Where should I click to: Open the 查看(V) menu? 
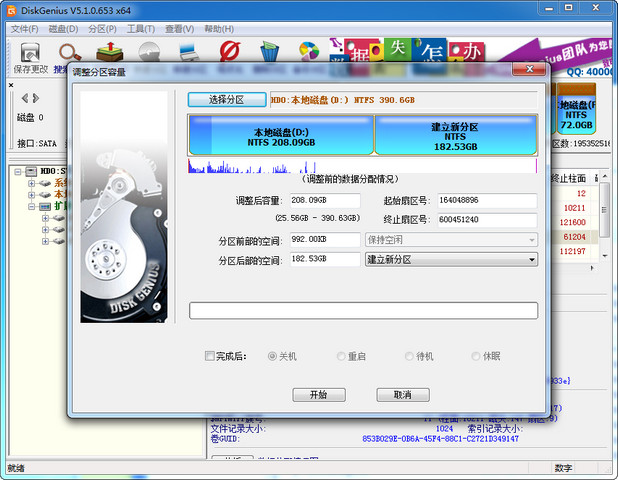coord(179,29)
